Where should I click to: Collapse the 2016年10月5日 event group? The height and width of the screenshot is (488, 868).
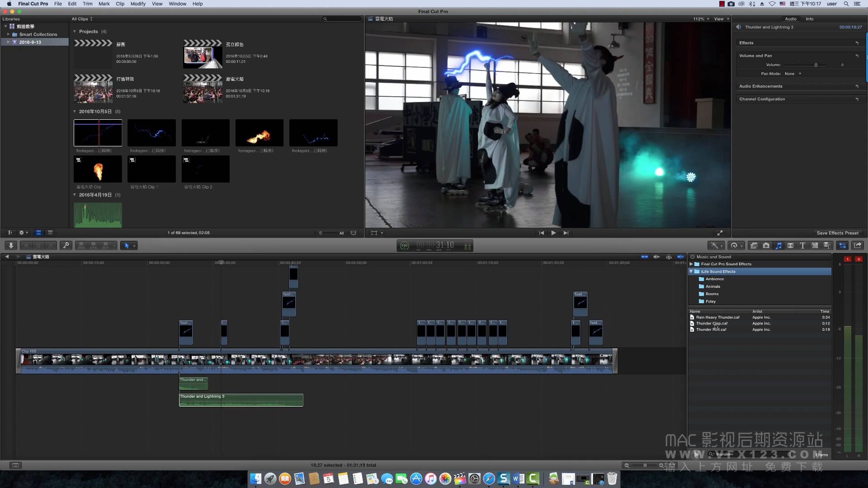[75, 111]
